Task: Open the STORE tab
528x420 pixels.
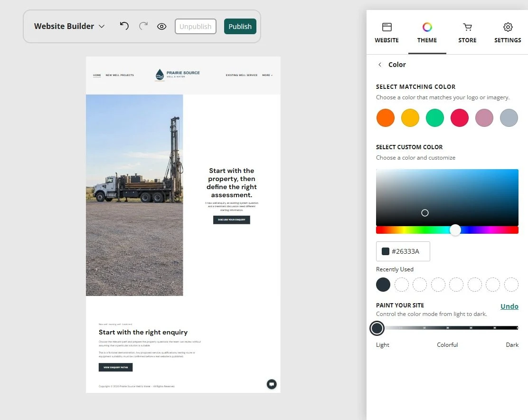Action: (x=467, y=33)
